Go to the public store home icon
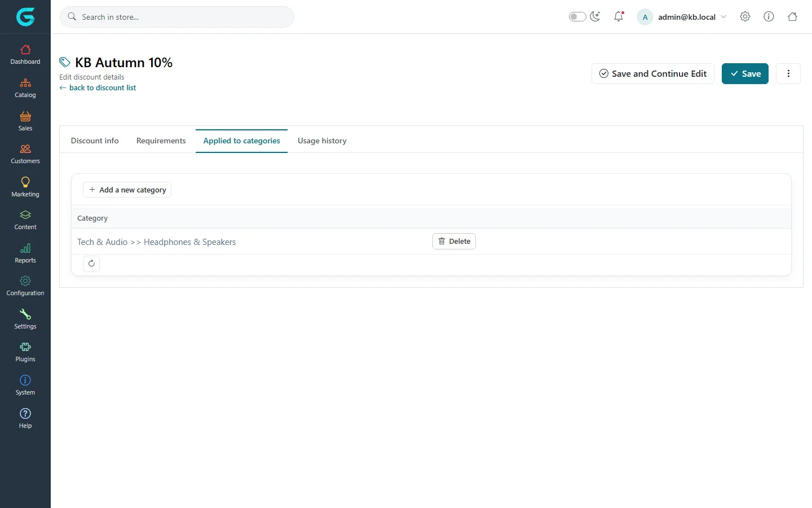 click(792, 17)
